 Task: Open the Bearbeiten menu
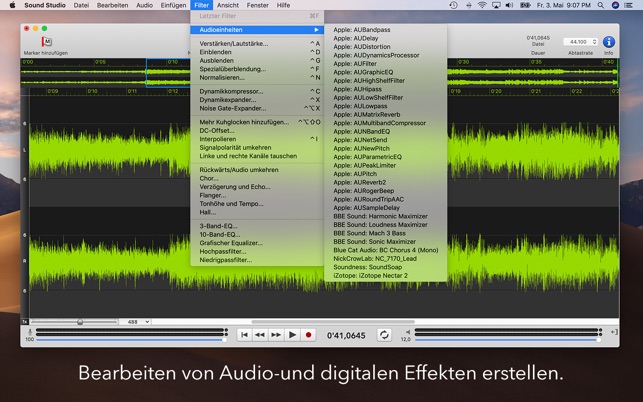(112, 5)
